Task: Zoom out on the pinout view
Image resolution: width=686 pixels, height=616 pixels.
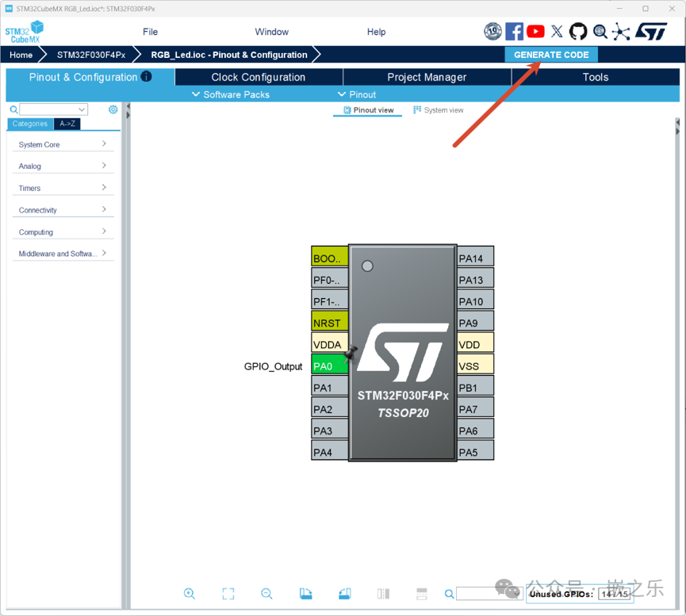Action: pyautogui.click(x=266, y=594)
